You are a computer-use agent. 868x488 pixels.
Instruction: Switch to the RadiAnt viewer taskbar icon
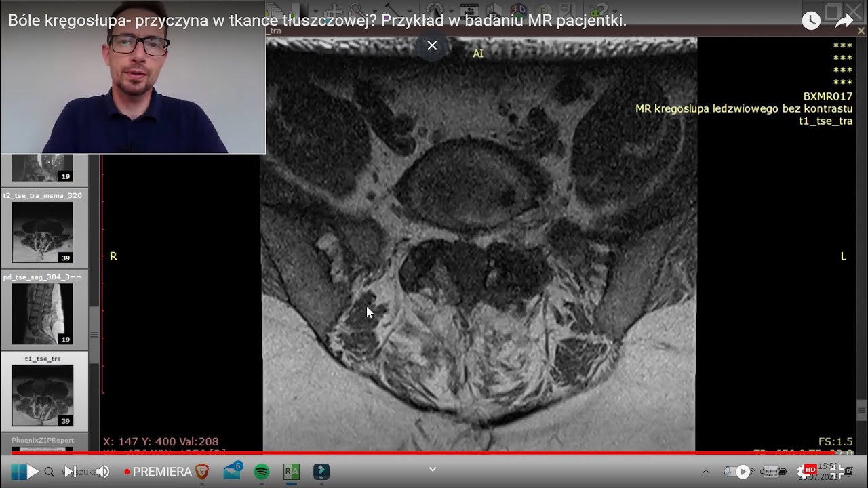[x=292, y=472]
